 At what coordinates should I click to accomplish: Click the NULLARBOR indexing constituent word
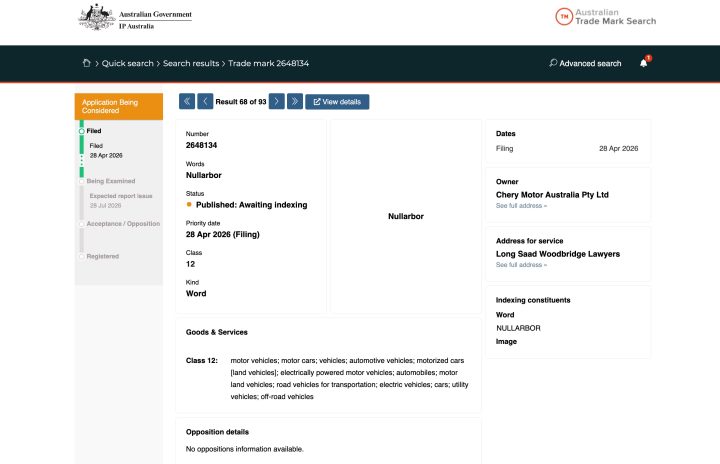pyautogui.click(x=518, y=328)
